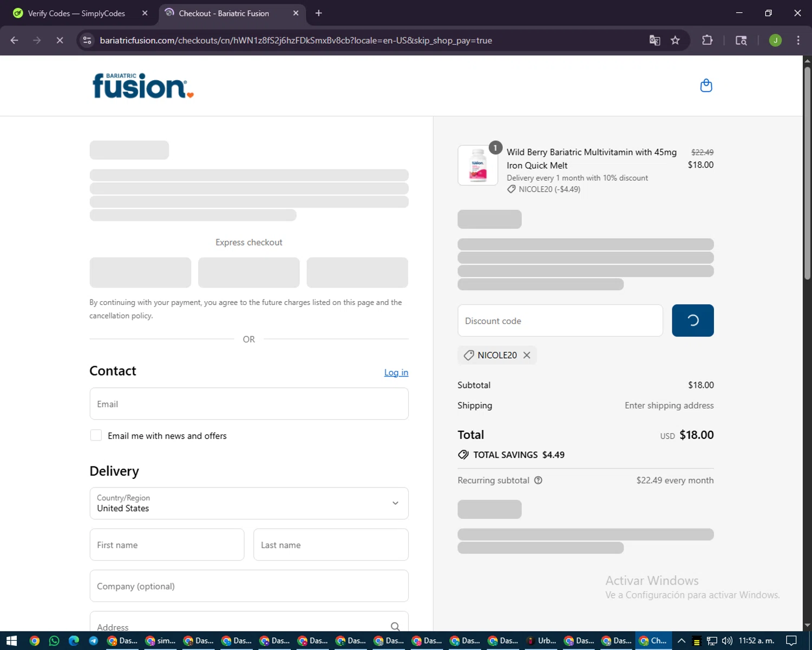Open the Urb... taskbar window
The height and width of the screenshot is (650, 812).
point(541,641)
